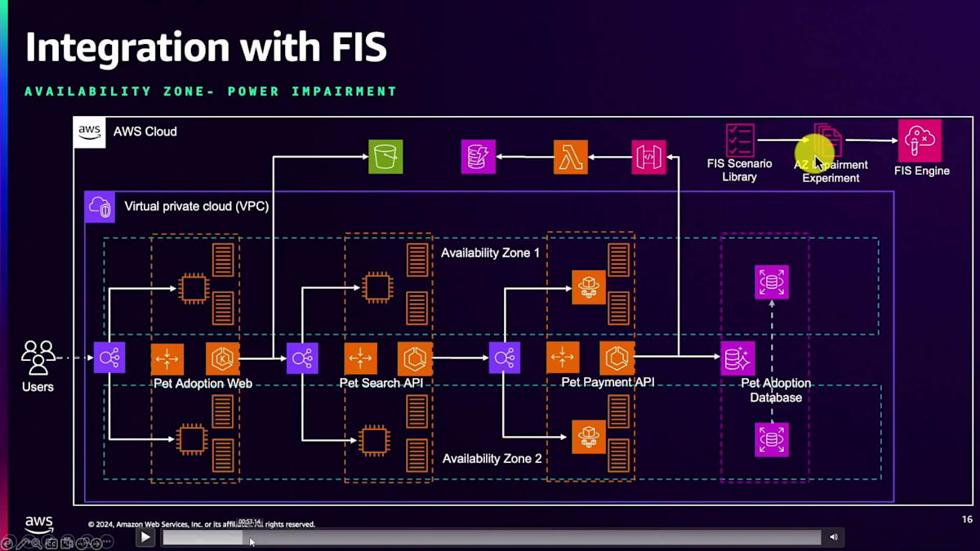Click Pet Search API instance in Zone 2

coord(375,440)
